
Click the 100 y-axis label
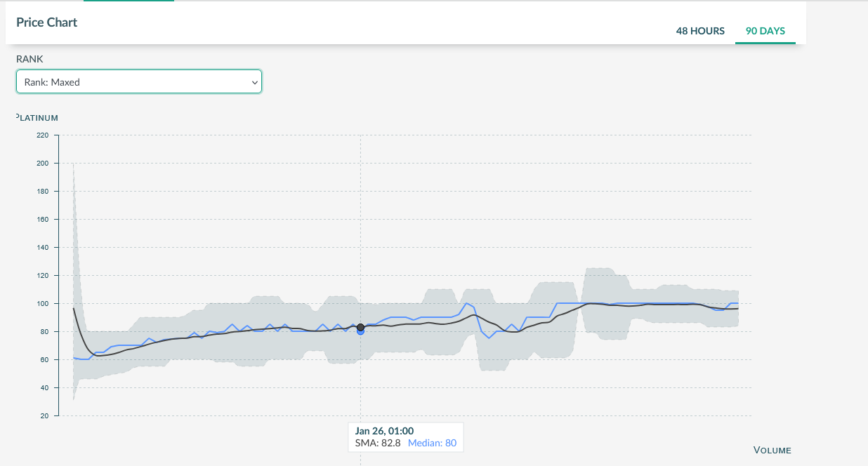(43, 303)
